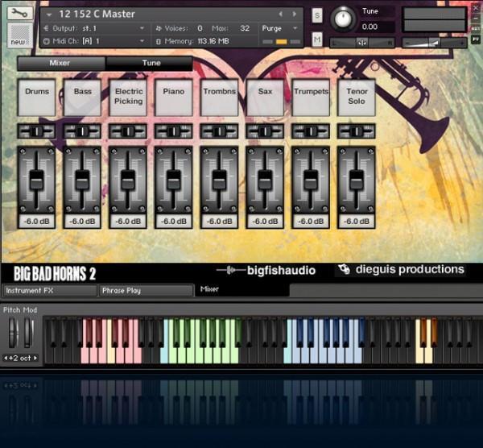Toggle the Drums track pad

(x=37, y=97)
